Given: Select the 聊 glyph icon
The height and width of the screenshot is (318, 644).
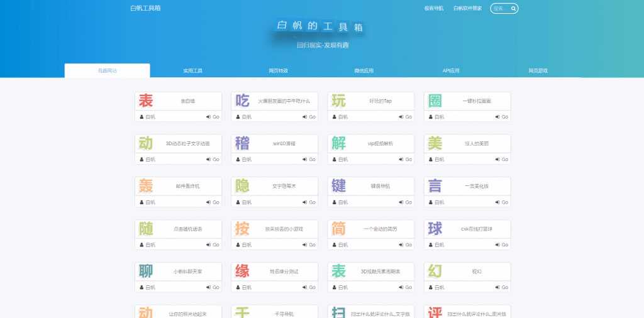Looking at the screenshot, I should coord(146,271).
